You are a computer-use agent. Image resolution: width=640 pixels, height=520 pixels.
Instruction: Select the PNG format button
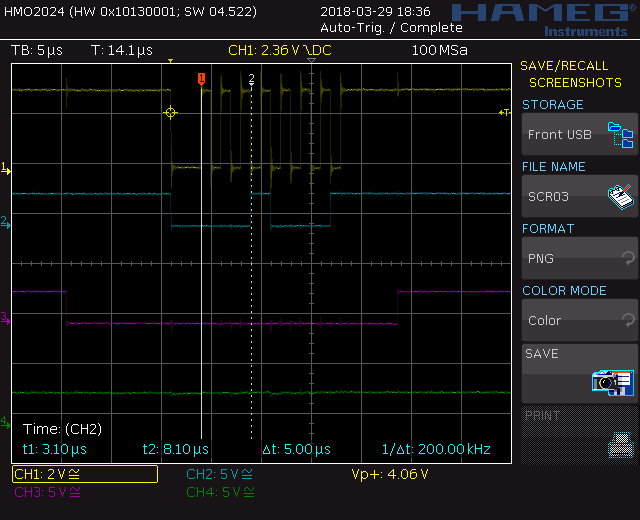coord(580,258)
